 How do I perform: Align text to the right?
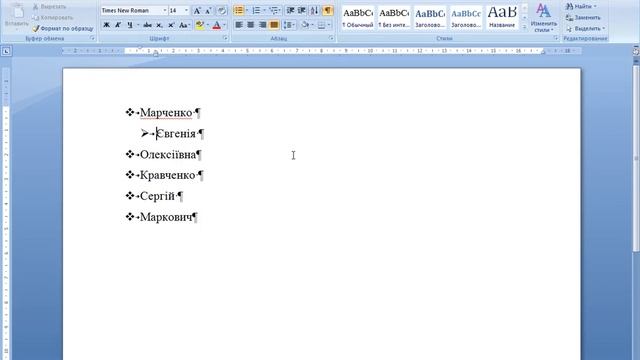[x=262, y=25]
